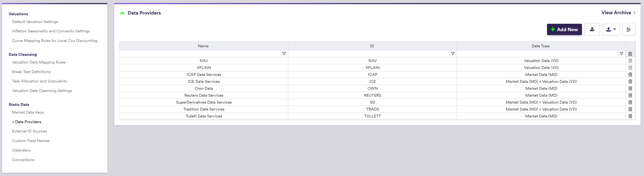644x176 pixels.
Task: Click the Name column filter icon
Action: click(x=284, y=54)
